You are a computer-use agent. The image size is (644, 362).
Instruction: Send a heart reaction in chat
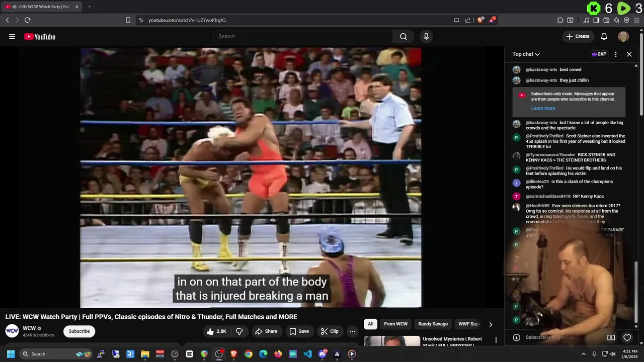[x=627, y=337]
